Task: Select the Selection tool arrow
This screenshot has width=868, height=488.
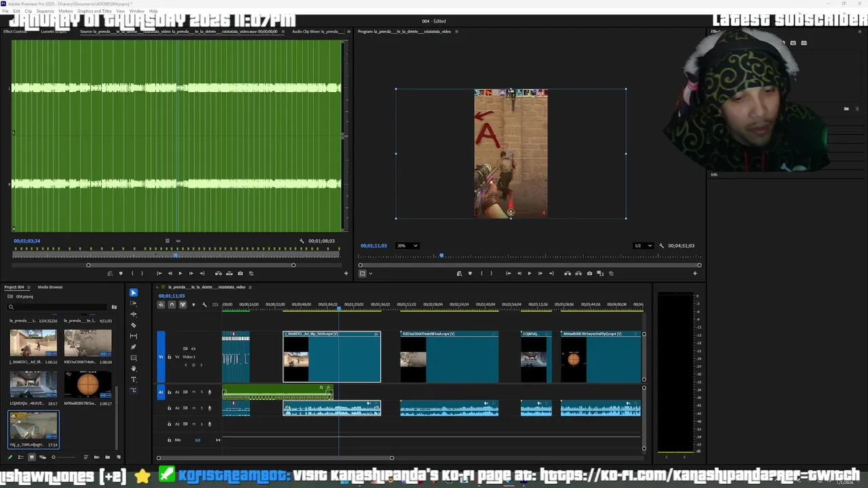Action: pos(134,293)
